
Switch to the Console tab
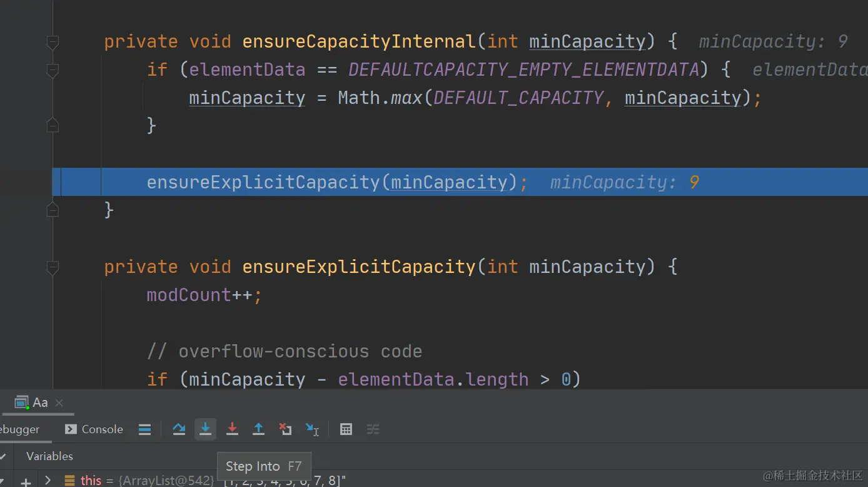[93, 429]
